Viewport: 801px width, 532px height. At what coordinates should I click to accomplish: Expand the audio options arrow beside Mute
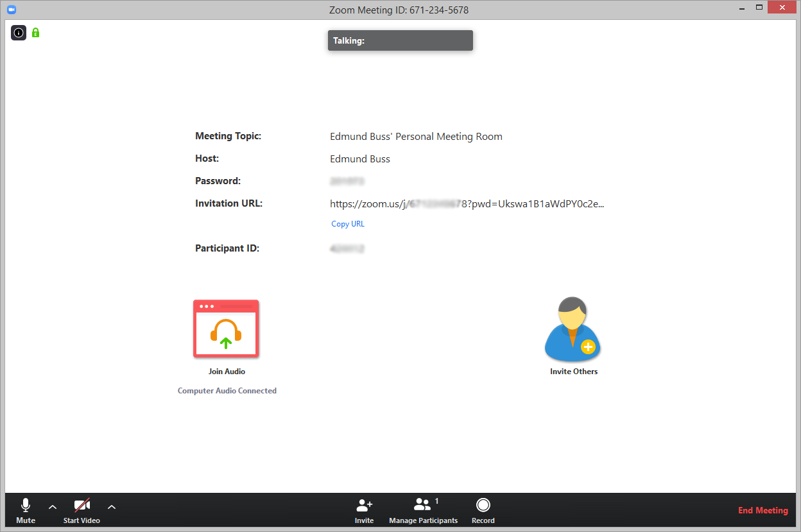[53, 507]
